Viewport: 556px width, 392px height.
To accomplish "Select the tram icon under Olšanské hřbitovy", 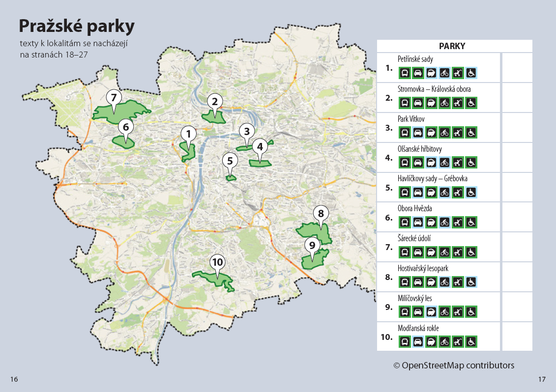I will (431, 163).
